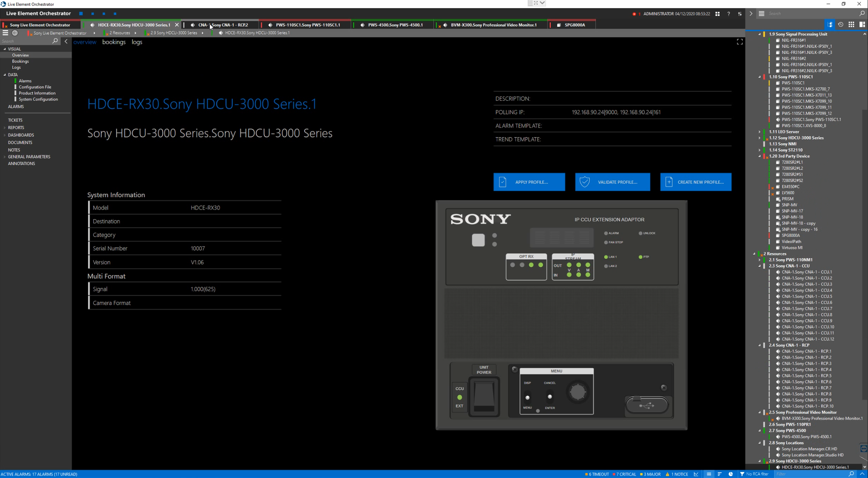868x478 pixels.
Task: Expand the 1.11 LEO Server tree node
Action: click(x=760, y=132)
